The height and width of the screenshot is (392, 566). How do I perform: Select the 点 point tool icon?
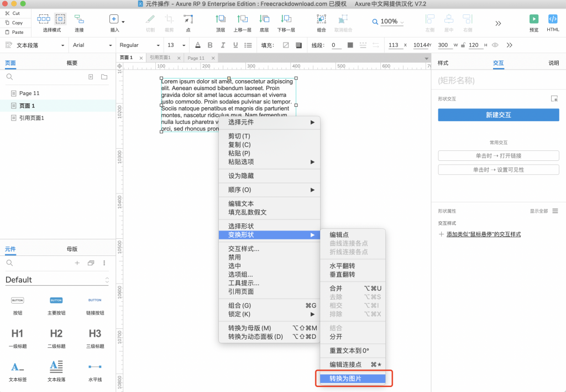[x=188, y=20]
